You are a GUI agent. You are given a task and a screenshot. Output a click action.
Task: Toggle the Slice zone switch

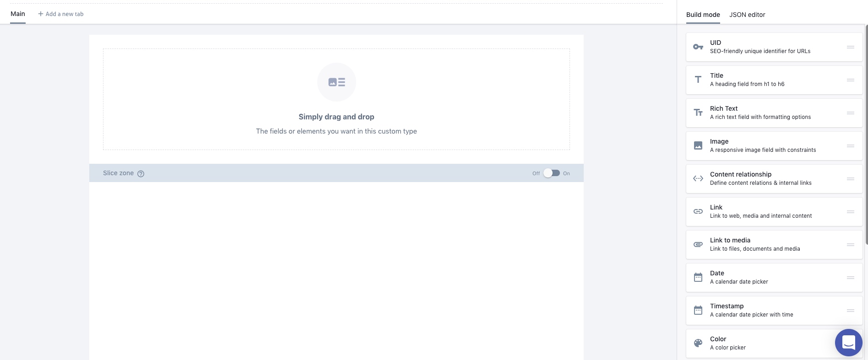pyautogui.click(x=552, y=173)
